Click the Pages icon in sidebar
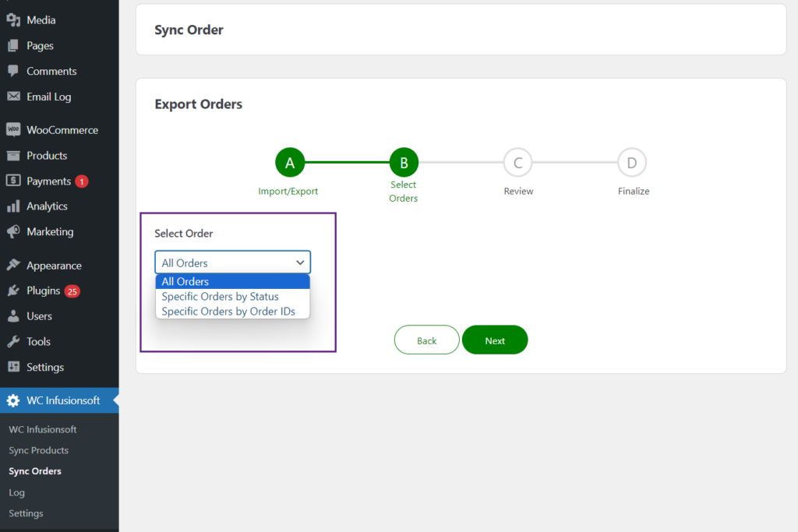This screenshot has width=798, height=532. pos(13,45)
